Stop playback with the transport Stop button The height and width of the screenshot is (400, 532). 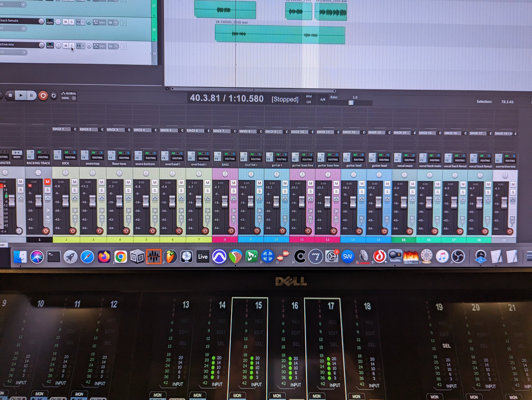10,95
